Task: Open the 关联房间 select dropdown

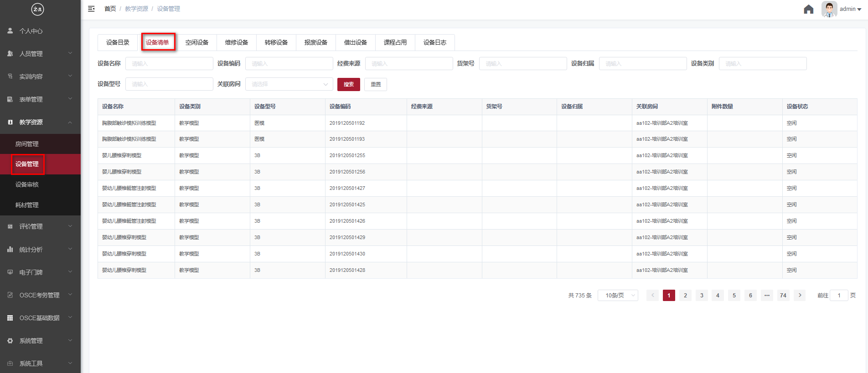Action: click(x=289, y=84)
